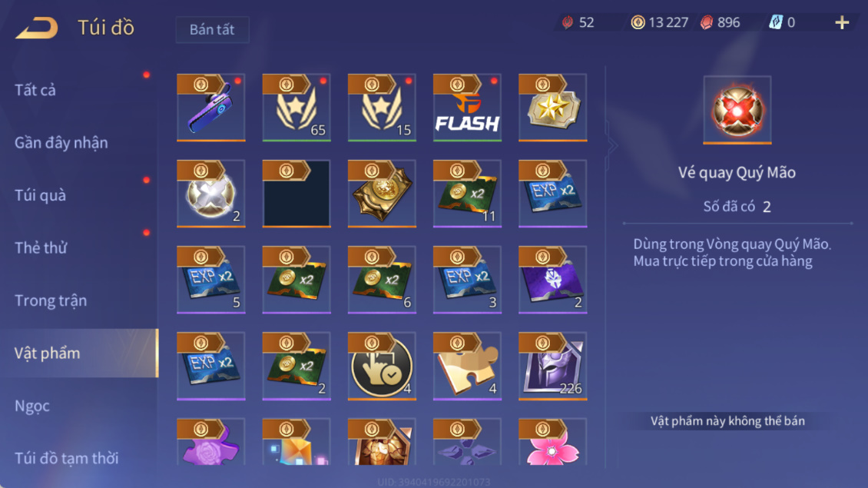The height and width of the screenshot is (488, 868).
Task: Select the gold star ticket item
Action: click(x=552, y=108)
